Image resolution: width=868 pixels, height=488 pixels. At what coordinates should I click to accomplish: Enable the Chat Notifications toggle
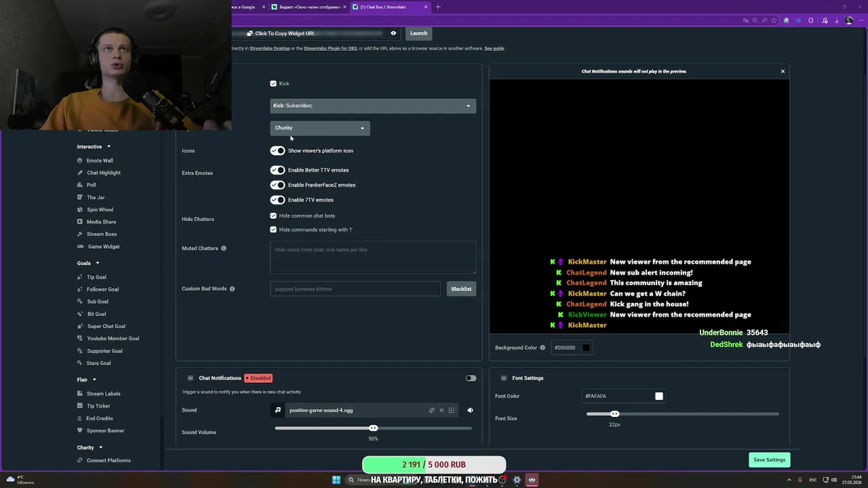point(471,378)
